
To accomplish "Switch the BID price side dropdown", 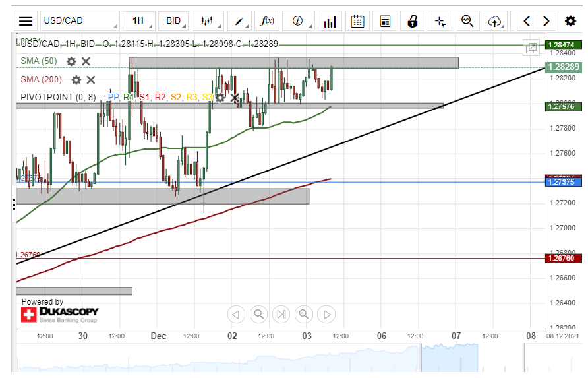I will pyautogui.click(x=173, y=21).
